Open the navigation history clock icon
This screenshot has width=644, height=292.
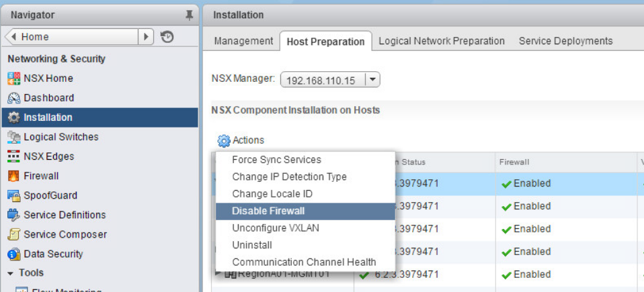pyautogui.click(x=167, y=37)
